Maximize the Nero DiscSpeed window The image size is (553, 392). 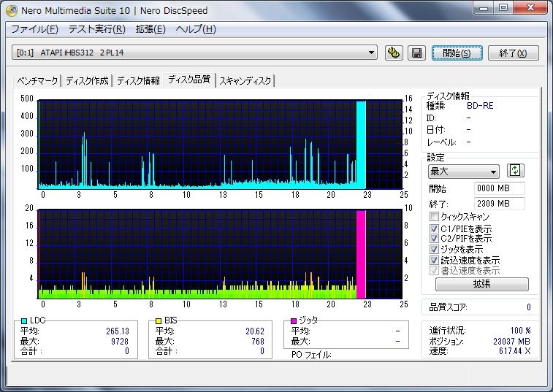click(503, 8)
